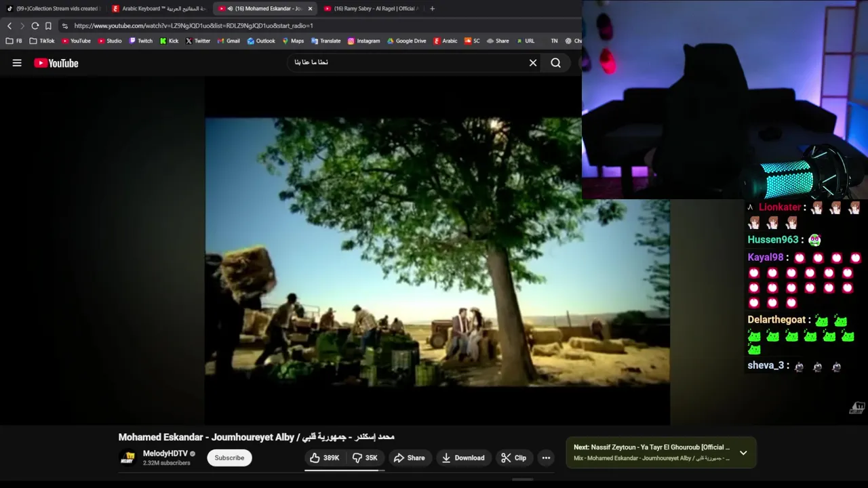Open the URL bookmark
The image size is (868, 488).
[526, 41]
